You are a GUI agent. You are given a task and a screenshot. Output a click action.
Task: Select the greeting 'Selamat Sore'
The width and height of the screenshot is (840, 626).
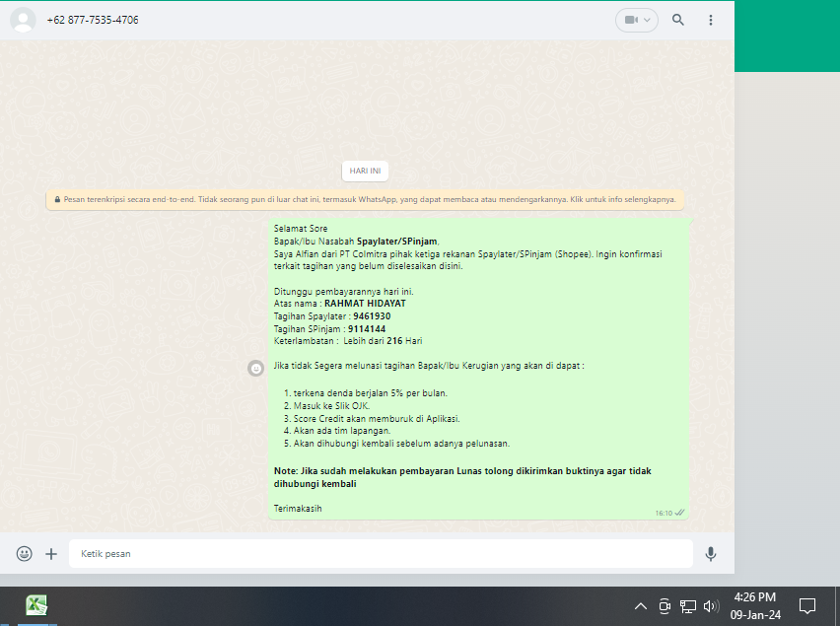pos(301,229)
